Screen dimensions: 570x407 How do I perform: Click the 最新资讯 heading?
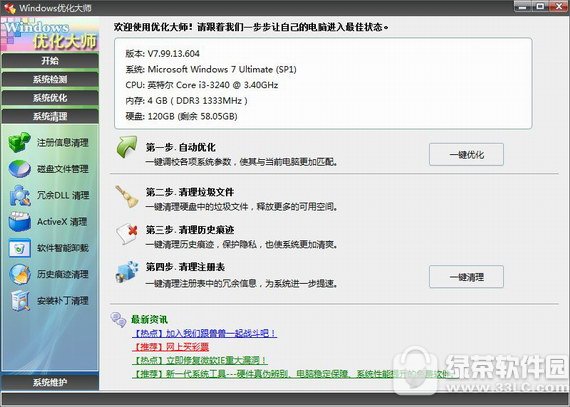pos(149,320)
